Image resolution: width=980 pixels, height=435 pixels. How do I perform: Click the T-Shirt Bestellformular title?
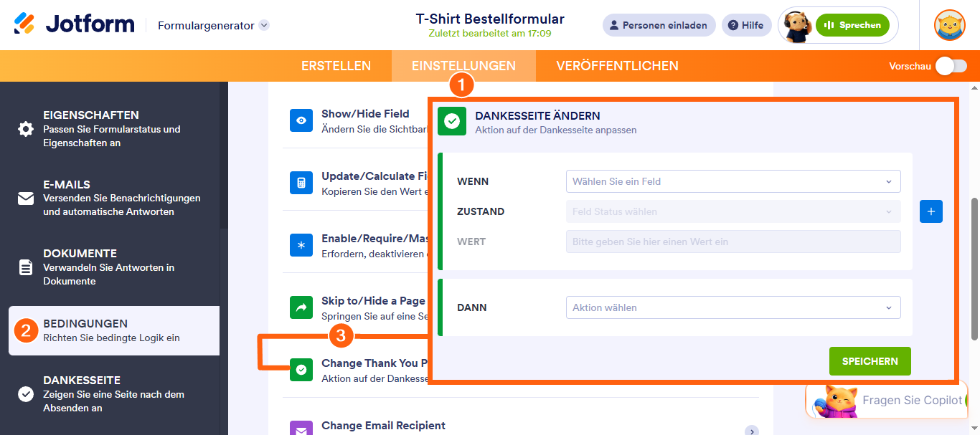click(x=490, y=19)
